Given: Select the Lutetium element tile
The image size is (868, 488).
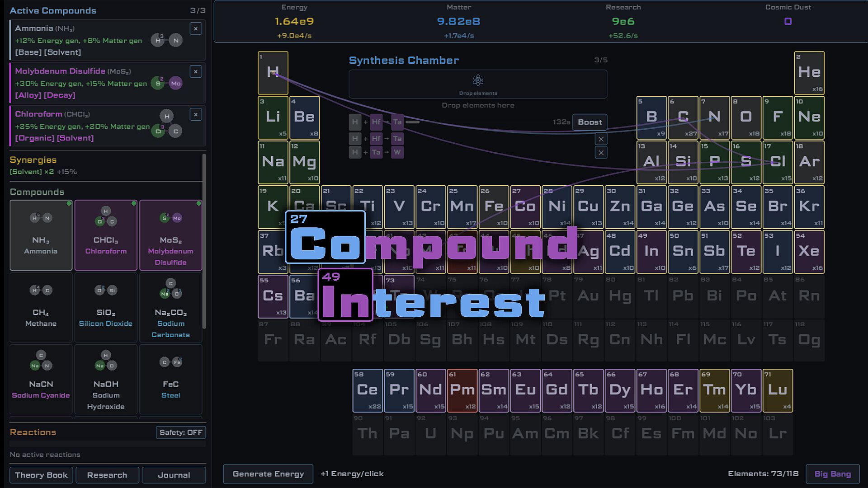Looking at the screenshot, I should [777, 390].
